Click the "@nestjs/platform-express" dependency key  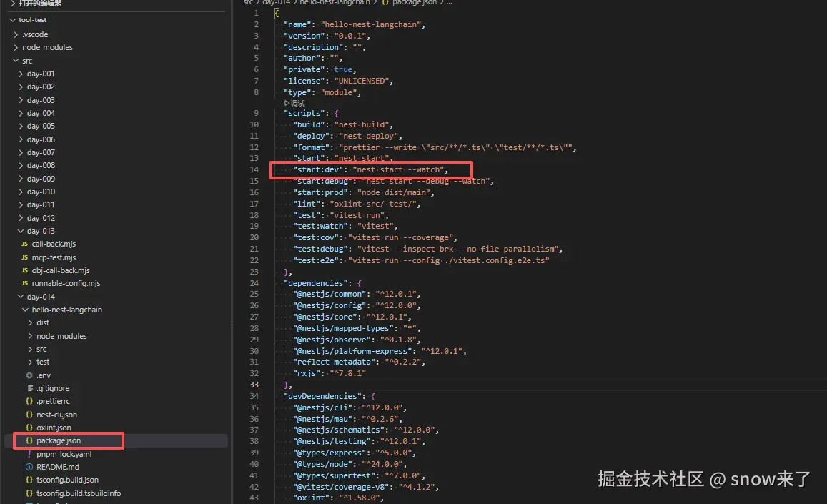click(x=353, y=351)
